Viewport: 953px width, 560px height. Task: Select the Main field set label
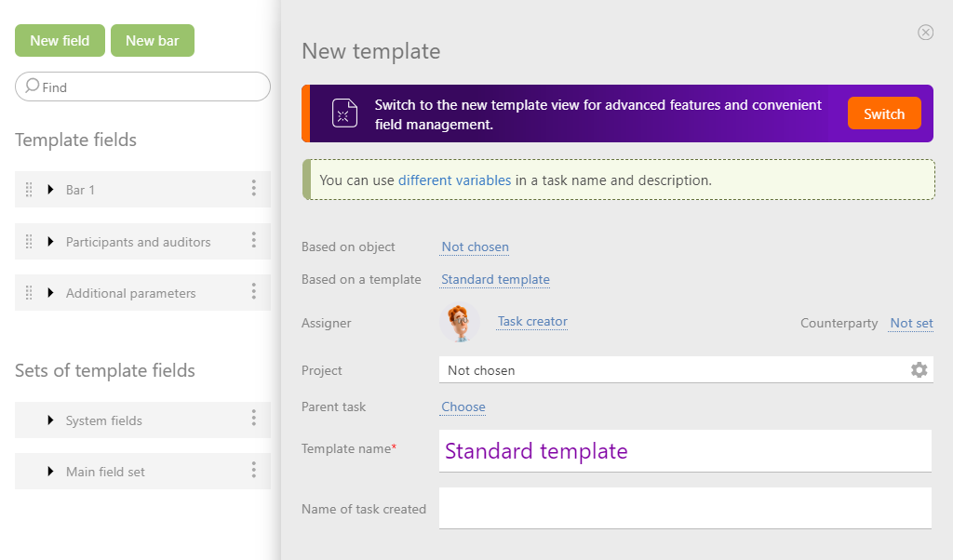click(105, 472)
